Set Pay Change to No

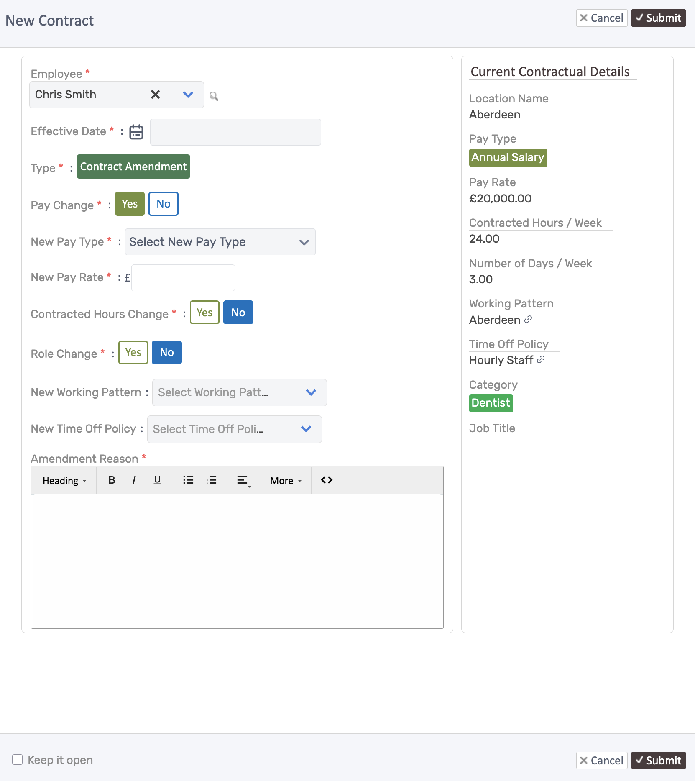pos(163,204)
